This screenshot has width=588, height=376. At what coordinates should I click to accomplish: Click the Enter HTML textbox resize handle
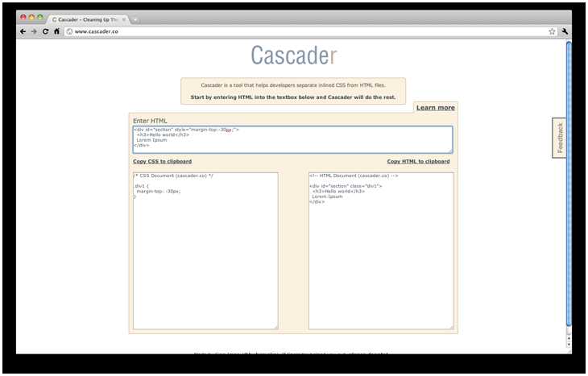point(450,151)
